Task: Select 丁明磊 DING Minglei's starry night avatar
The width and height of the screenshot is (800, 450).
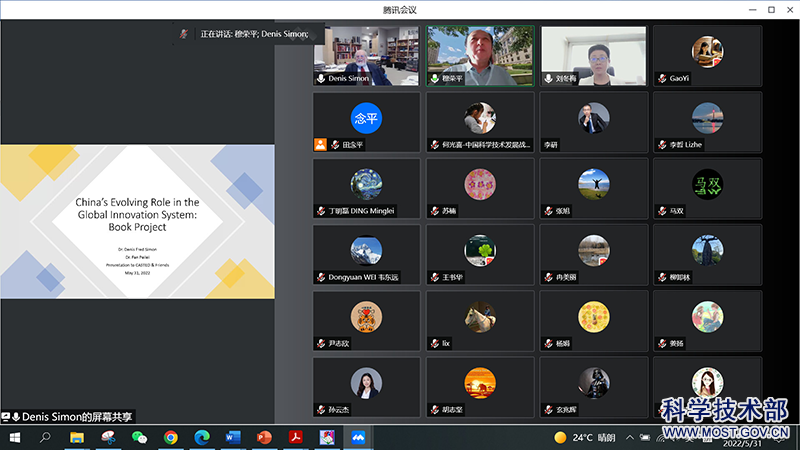Action: (366, 184)
